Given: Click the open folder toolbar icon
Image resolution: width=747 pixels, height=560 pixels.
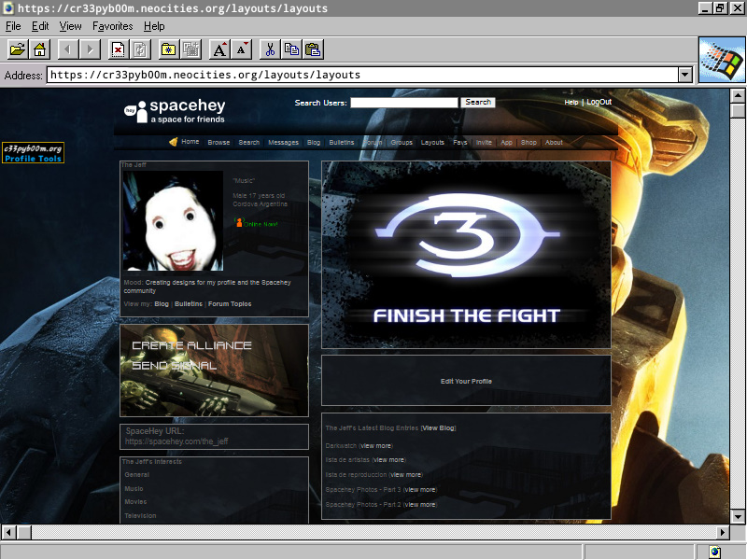Looking at the screenshot, I should [18, 49].
